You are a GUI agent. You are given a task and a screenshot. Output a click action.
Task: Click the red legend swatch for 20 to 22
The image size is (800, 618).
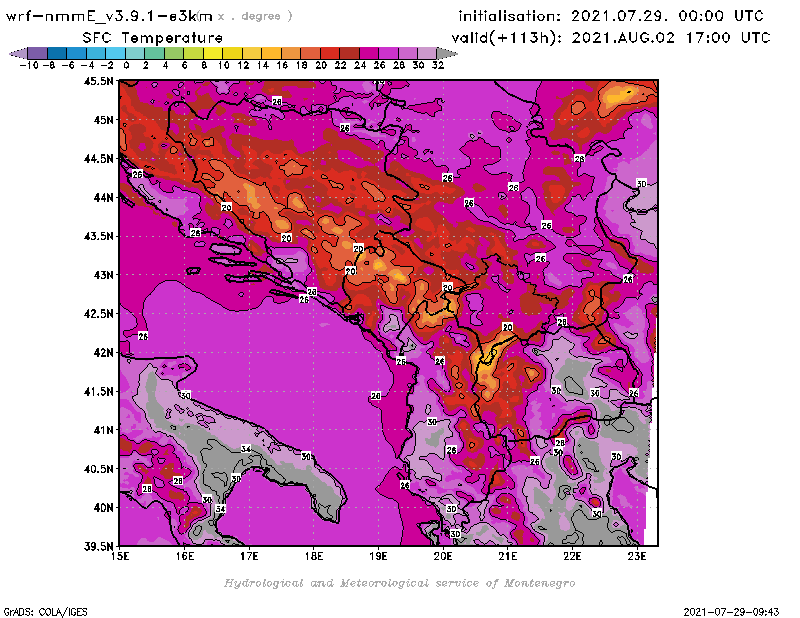coord(330,53)
